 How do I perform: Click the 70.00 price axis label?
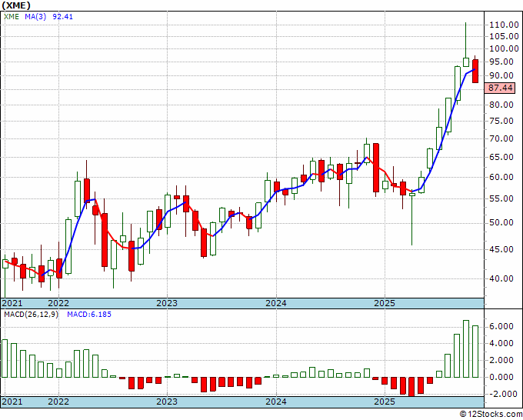(x=501, y=138)
